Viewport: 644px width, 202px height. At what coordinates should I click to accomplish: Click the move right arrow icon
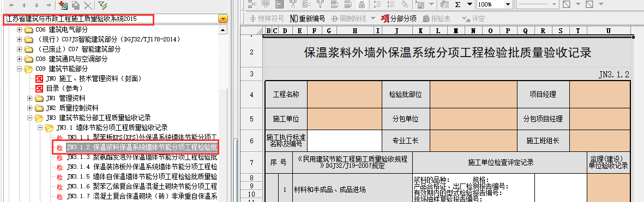point(49,5)
